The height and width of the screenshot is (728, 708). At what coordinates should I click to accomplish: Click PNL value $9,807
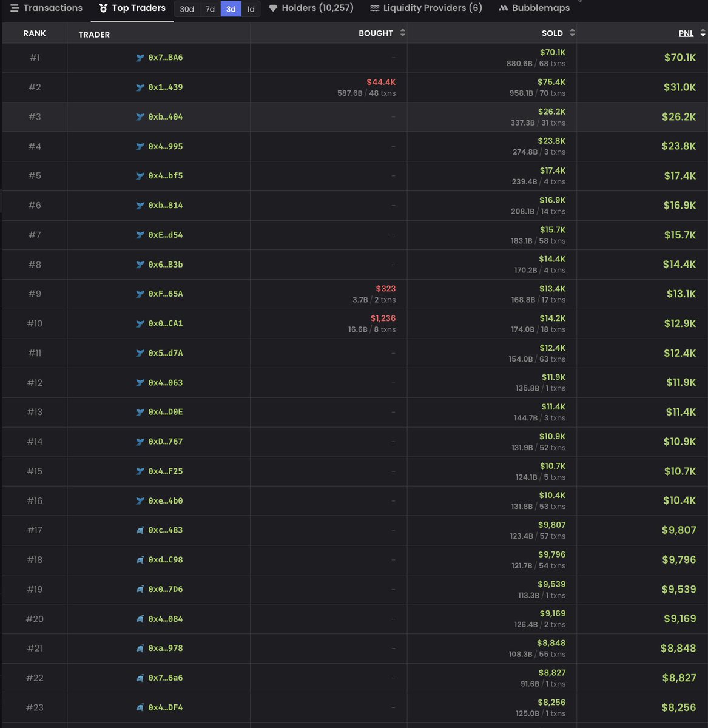tap(679, 530)
